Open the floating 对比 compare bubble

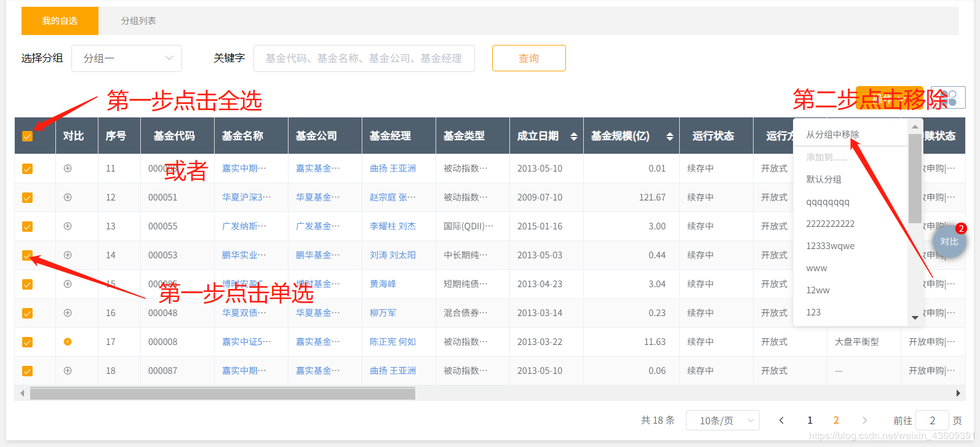click(x=949, y=241)
